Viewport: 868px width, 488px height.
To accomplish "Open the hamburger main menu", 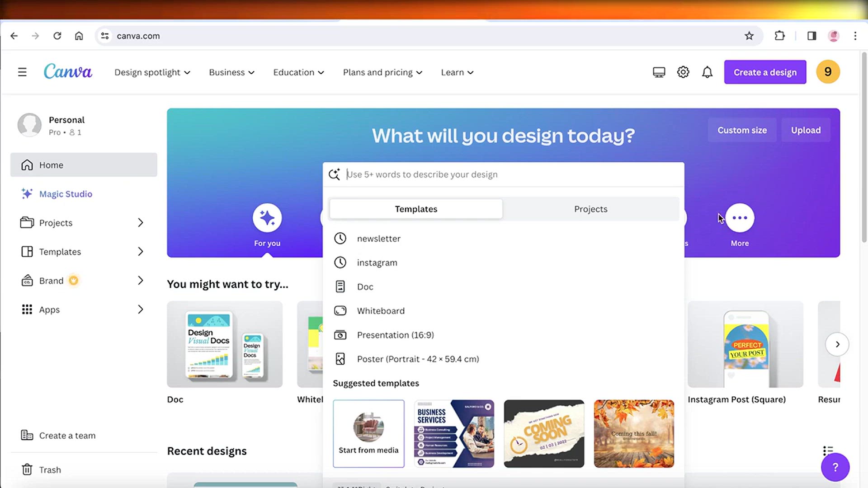I will point(22,72).
